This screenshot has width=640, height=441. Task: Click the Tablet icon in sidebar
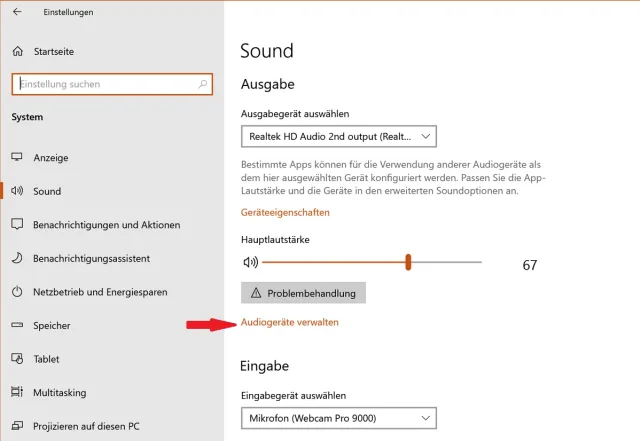point(17,359)
